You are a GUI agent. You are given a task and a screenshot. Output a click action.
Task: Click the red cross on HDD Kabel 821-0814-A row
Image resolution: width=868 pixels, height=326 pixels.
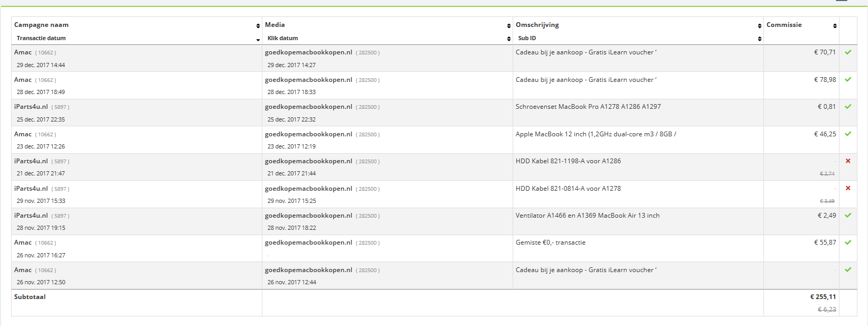tap(848, 189)
